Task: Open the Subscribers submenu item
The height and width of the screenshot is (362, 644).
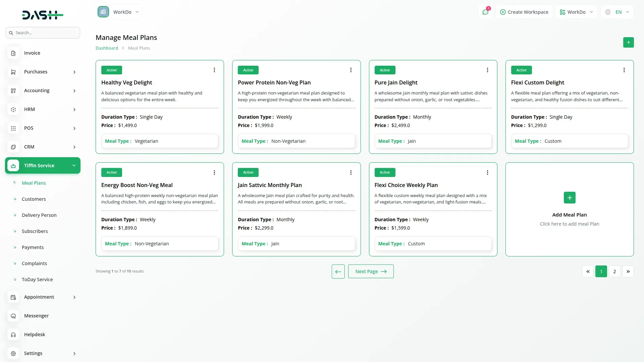Action: coord(35,231)
